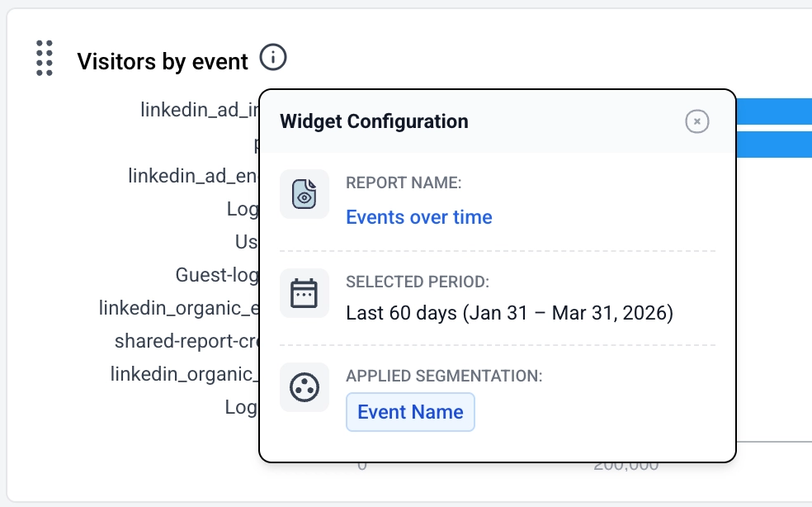Close the Widget Configuration popup
This screenshot has width=812, height=507.
click(697, 122)
